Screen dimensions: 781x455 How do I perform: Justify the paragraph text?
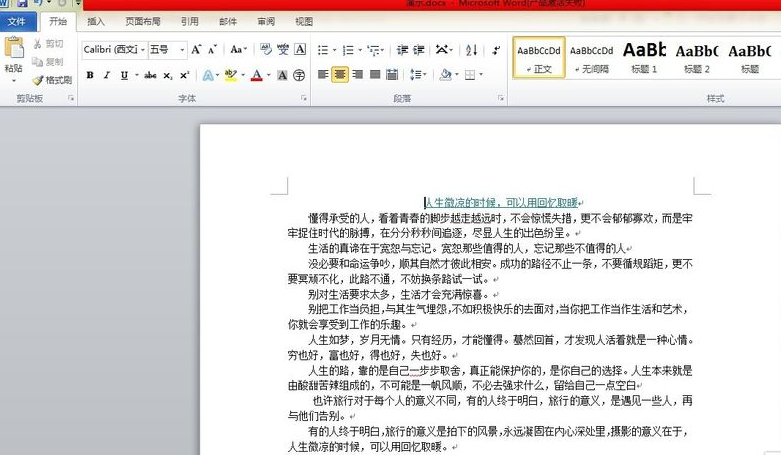point(375,75)
